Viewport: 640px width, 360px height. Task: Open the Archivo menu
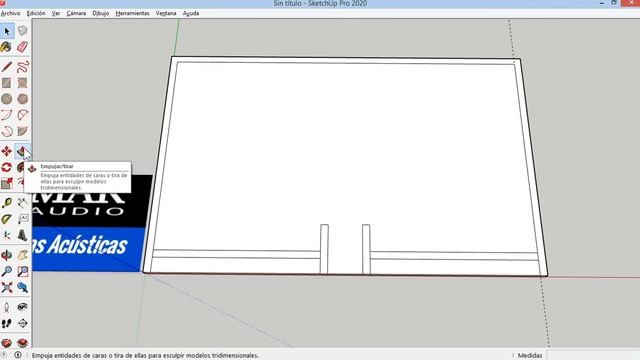(10, 13)
